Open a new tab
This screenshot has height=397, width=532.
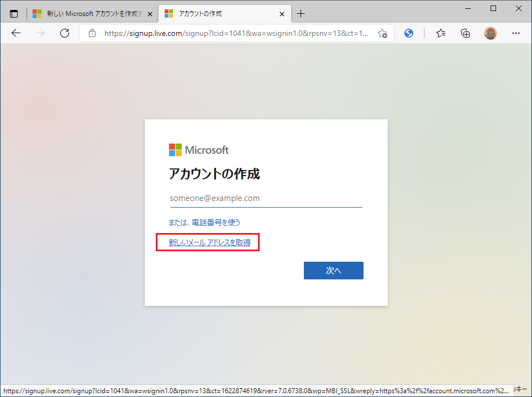[x=301, y=14]
